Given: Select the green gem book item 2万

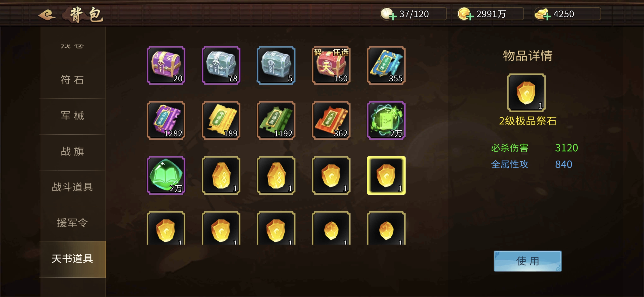Looking at the screenshot, I should 166,175.
